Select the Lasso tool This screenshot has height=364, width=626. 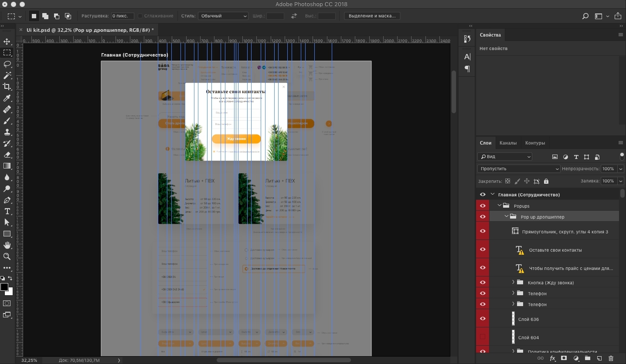[x=7, y=64]
